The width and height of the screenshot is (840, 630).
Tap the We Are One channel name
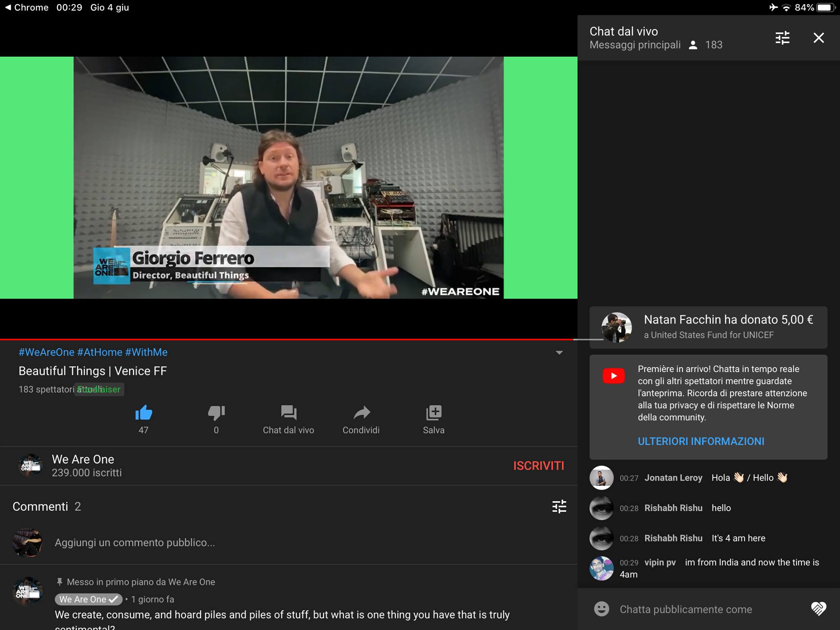(83, 459)
